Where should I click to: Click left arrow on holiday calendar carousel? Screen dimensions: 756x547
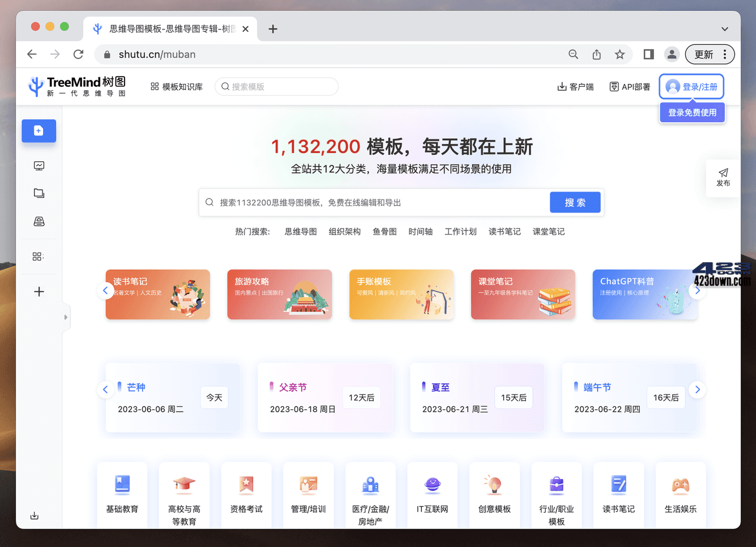pyautogui.click(x=105, y=389)
